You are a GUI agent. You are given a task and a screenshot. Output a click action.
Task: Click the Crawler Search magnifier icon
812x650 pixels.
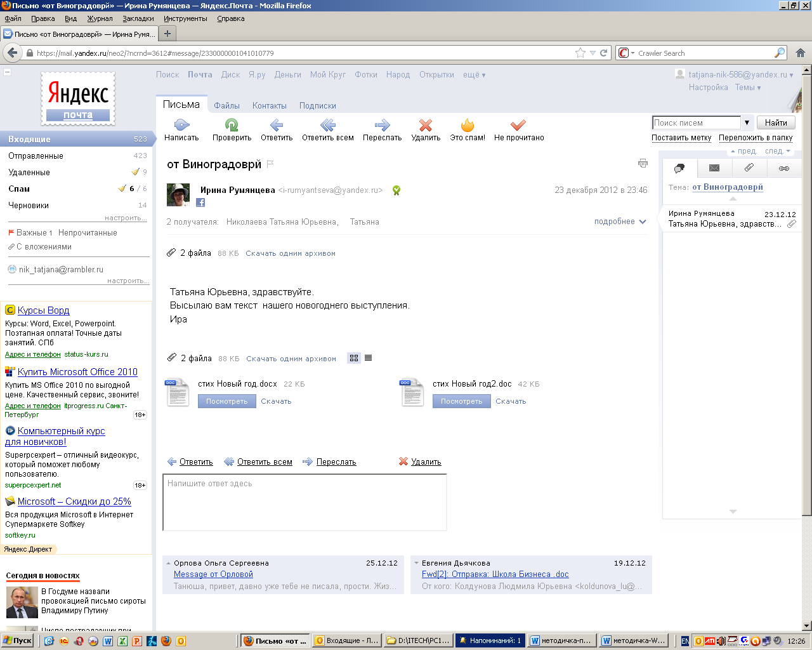(x=780, y=53)
